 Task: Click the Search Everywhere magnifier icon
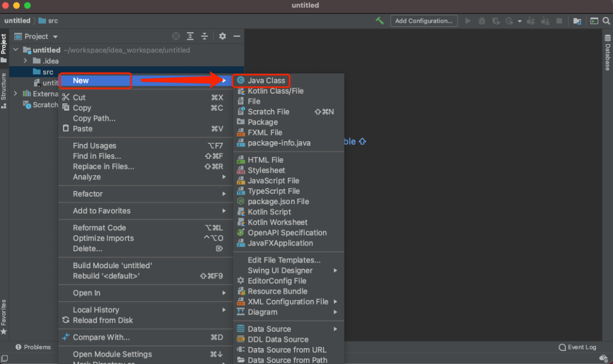pyautogui.click(x=606, y=21)
